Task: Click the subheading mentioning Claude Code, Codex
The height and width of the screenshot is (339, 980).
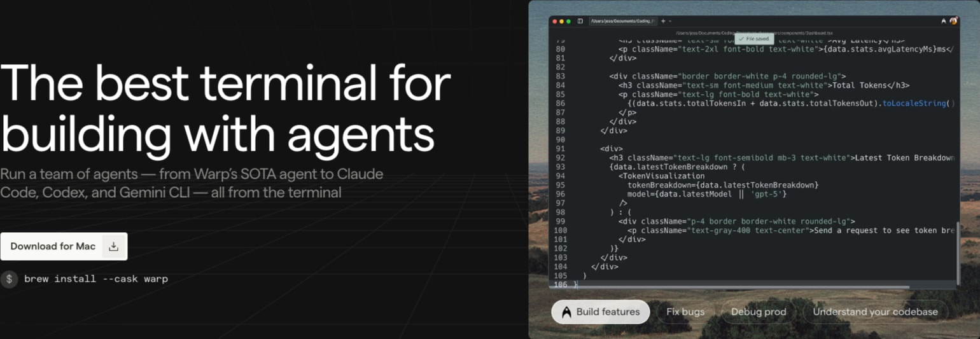Action: point(191,183)
